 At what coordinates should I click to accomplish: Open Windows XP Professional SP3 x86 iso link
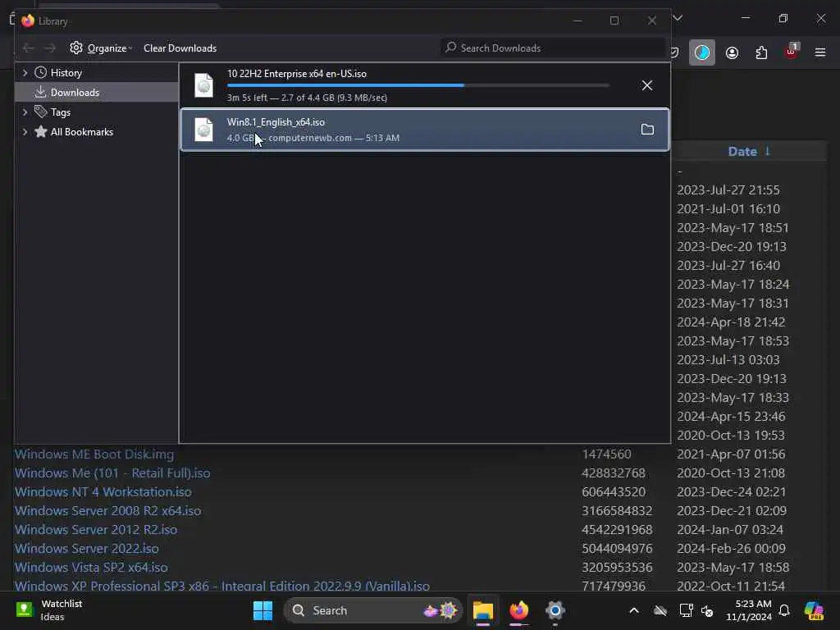pos(221,586)
